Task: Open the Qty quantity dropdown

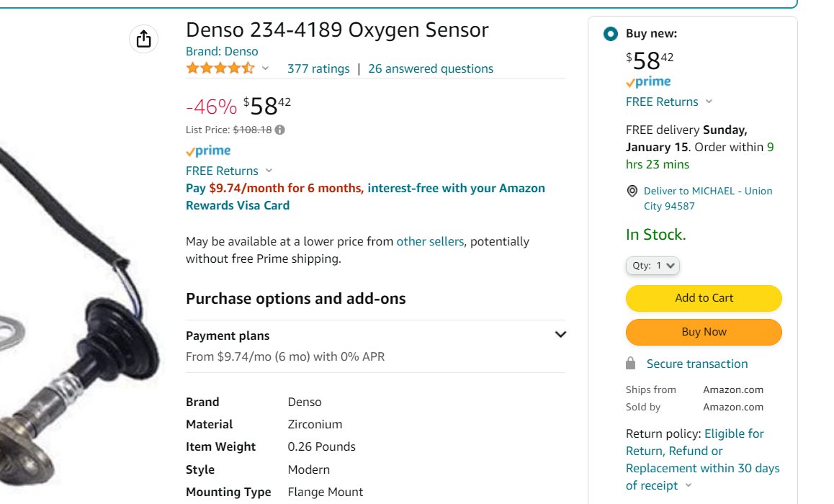Action: (x=653, y=266)
